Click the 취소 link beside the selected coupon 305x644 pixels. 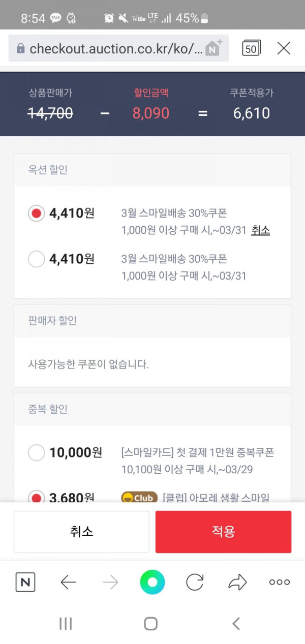click(x=260, y=230)
